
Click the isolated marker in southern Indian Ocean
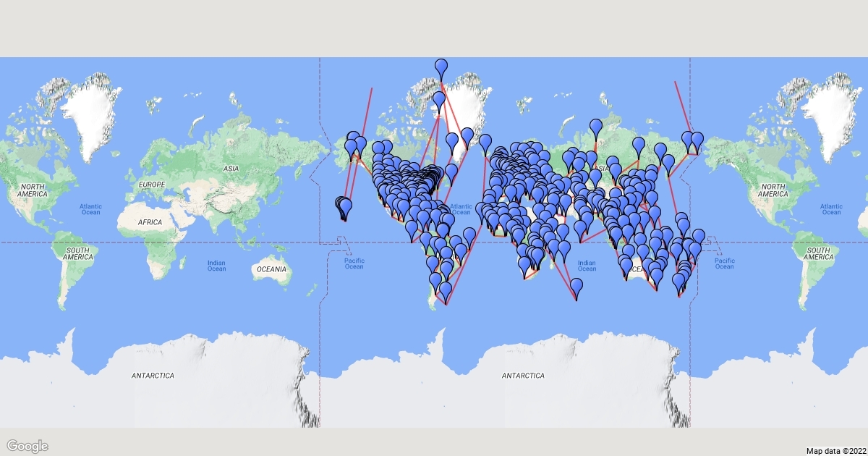(576, 287)
